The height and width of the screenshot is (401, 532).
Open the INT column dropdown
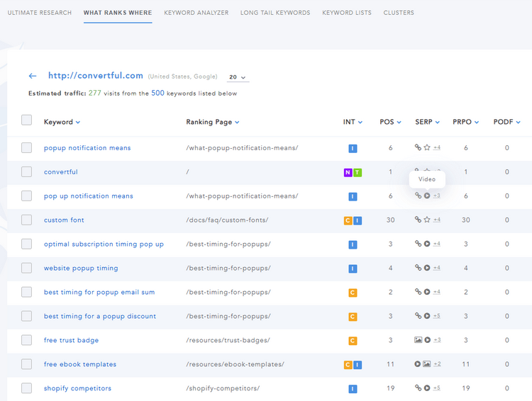(x=360, y=123)
